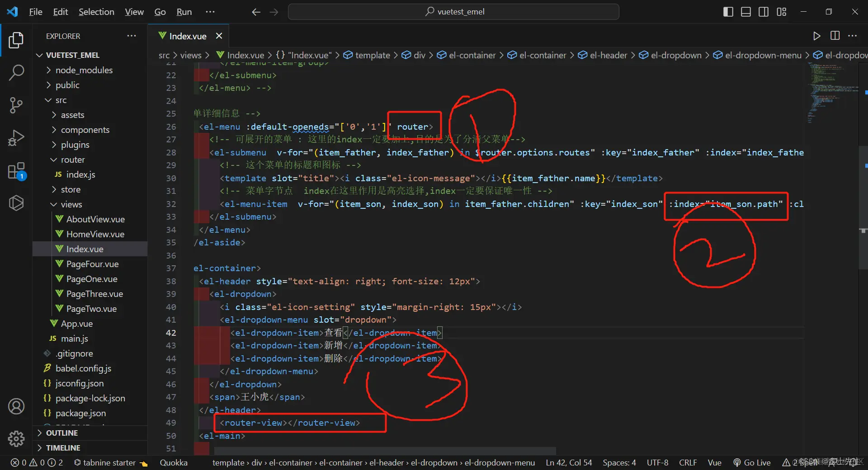
Task: Collapse the VUETEST_EMEL root folder
Action: [x=72, y=55]
